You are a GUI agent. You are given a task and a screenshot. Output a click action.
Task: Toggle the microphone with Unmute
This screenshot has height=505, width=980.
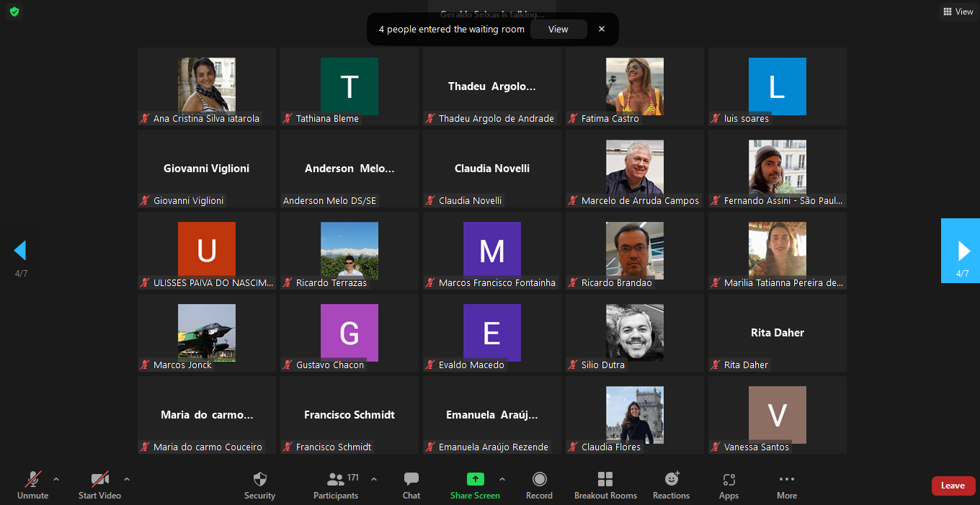(33, 480)
